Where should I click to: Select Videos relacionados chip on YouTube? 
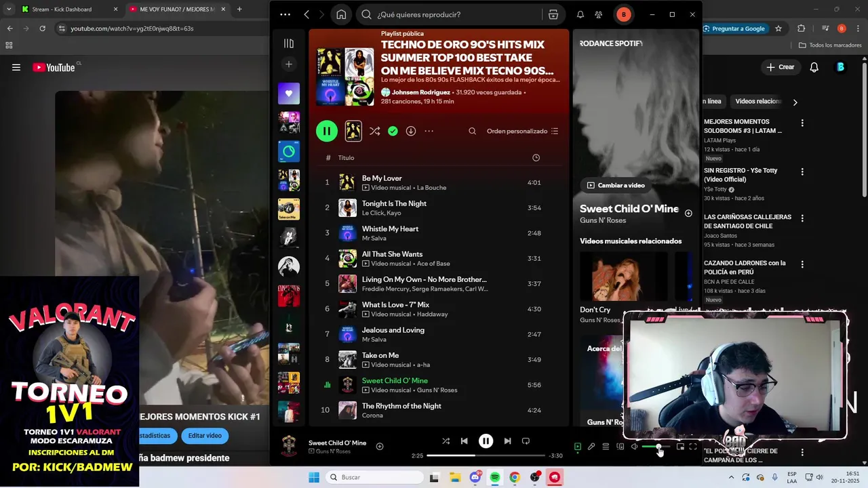click(x=758, y=102)
